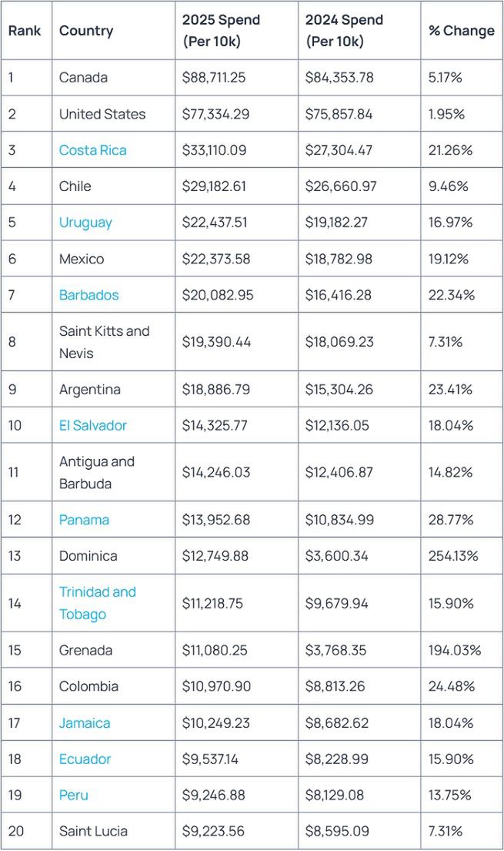Click the Rank column header
Screen dimensions: 504x851
tap(25, 31)
